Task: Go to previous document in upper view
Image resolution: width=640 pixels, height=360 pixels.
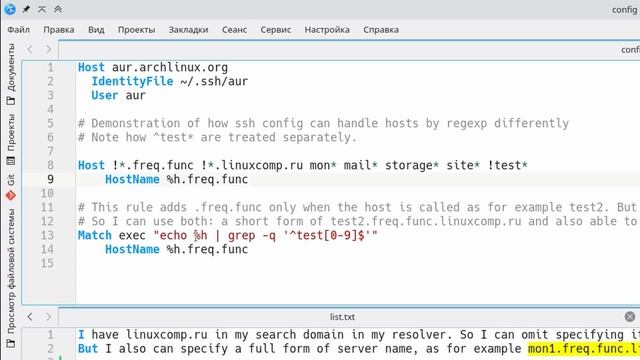Action: [30, 50]
